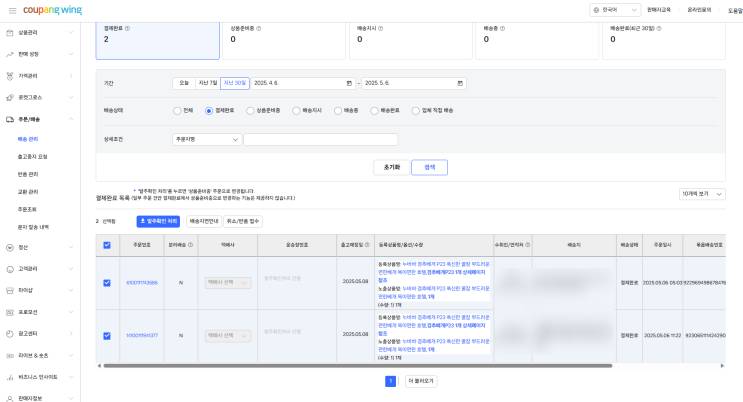Open the 반품 관리 submenu item

click(28, 174)
